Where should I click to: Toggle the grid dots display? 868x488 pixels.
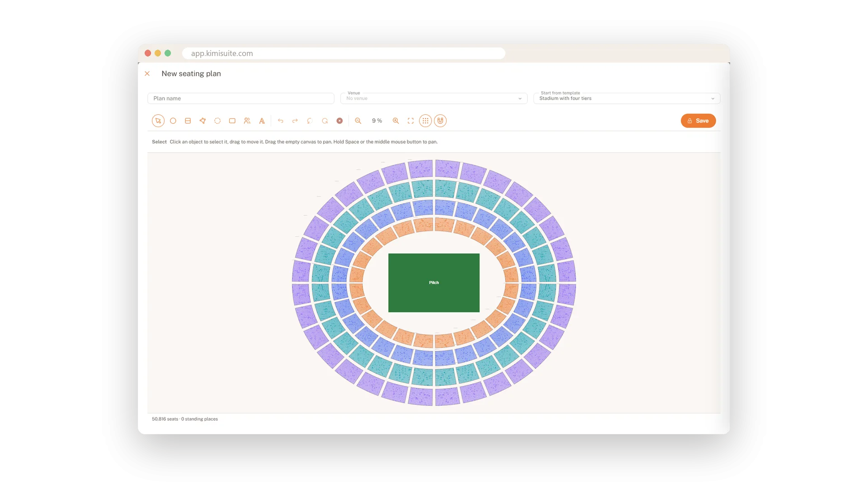(425, 121)
